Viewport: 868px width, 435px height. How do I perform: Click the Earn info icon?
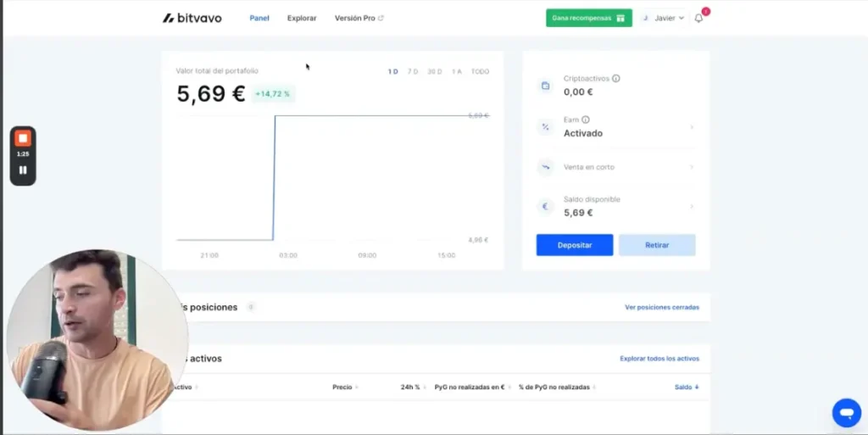[586, 120]
